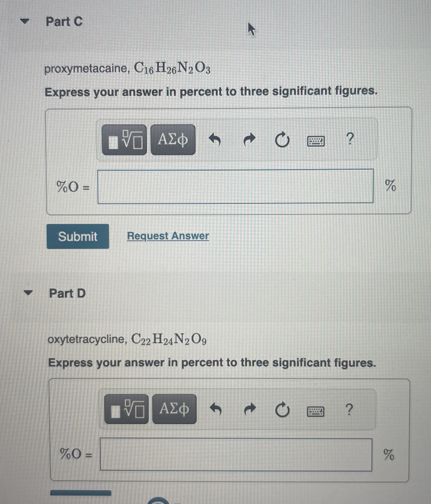Click the help question mark in Part C
Screen dimensions: 431x504
tap(350, 139)
